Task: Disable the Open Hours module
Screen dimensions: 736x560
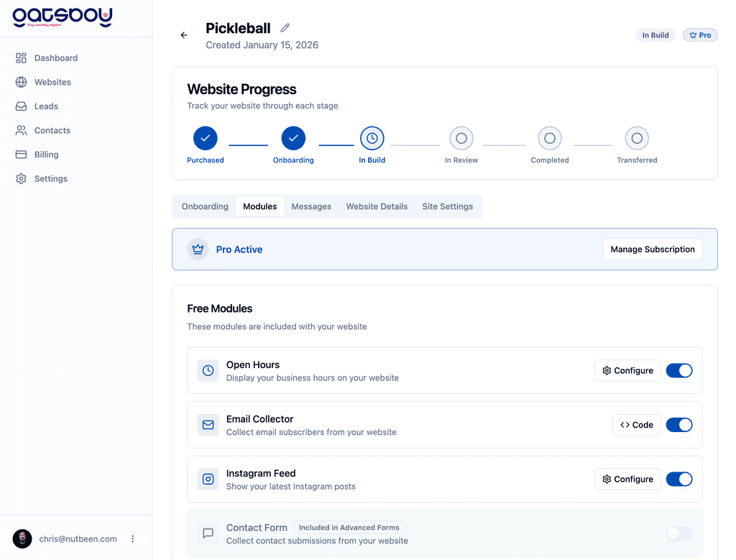Action: pyautogui.click(x=678, y=370)
